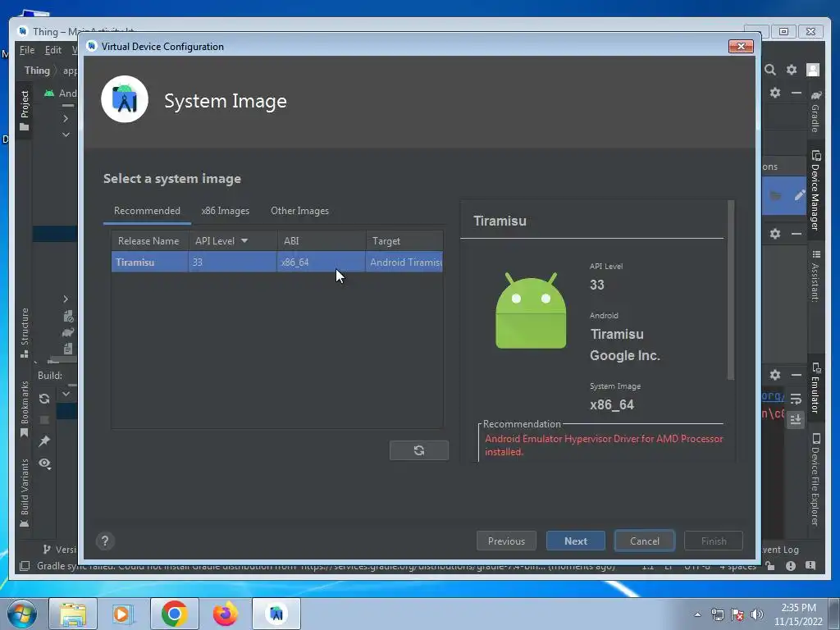This screenshot has height=630, width=840.
Task: Click the soft-wrap icon in the Emulator panel
Action: click(x=796, y=399)
